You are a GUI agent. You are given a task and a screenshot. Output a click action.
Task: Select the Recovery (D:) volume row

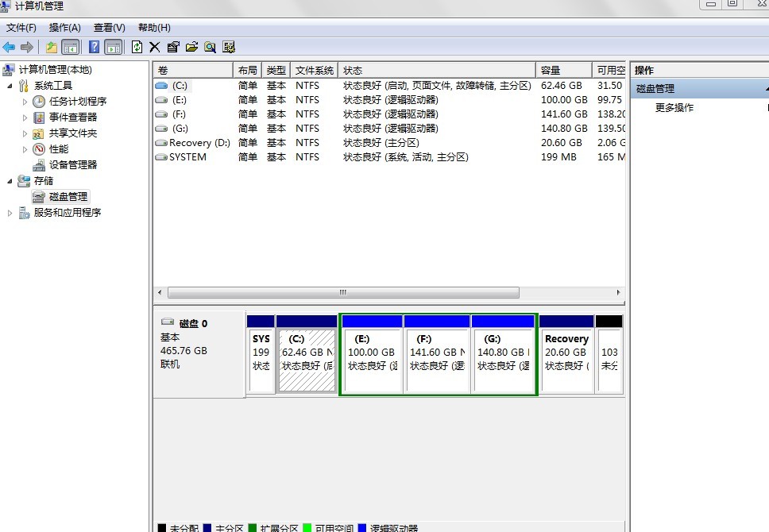tap(389, 143)
